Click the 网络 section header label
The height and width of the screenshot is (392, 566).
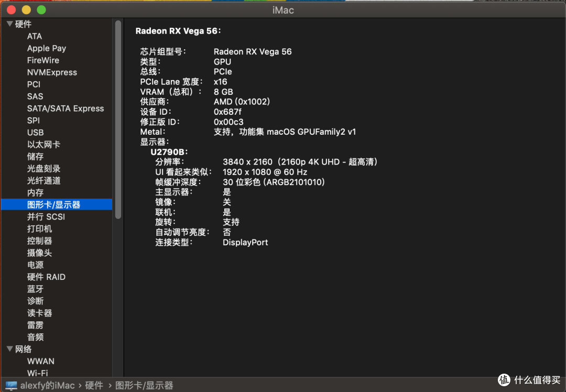point(23,349)
